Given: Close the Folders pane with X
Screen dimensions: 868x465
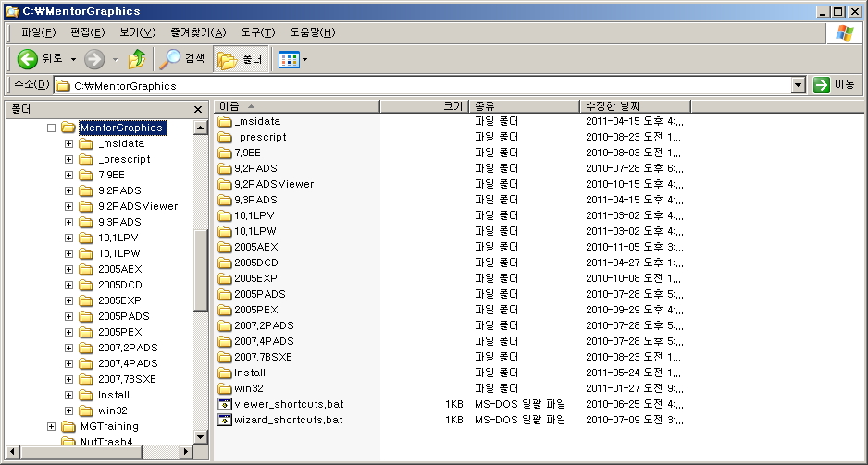Looking at the screenshot, I should [x=198, y=109].
